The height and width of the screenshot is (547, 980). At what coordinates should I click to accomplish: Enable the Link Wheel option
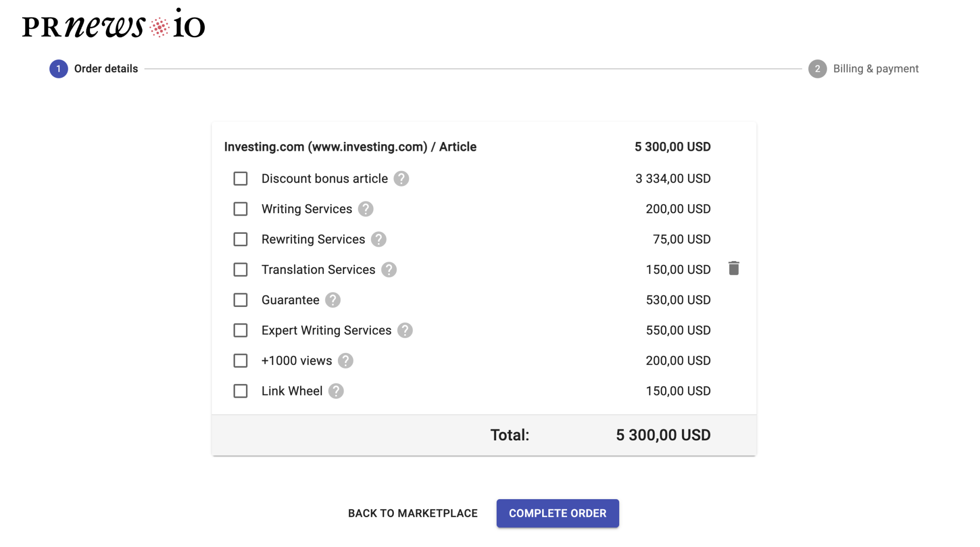pyautogui.click(x=240, y=391)
